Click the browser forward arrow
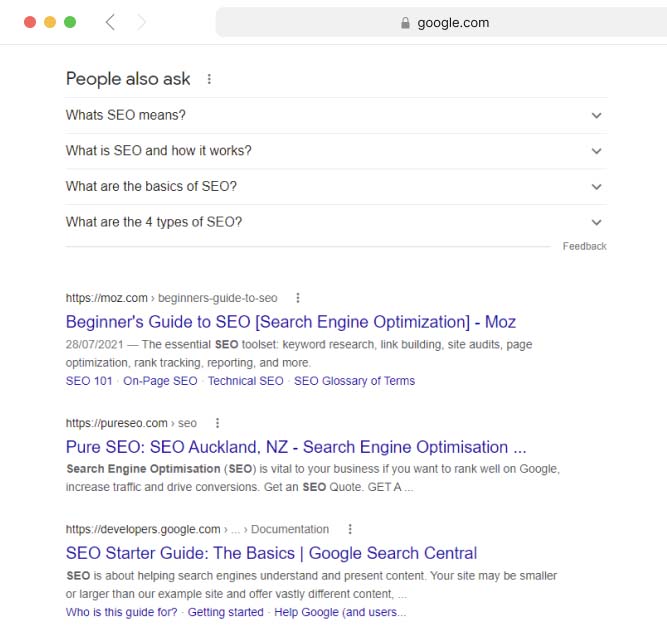Image resolution: width=667 pixels, height=641 pixels. coord(141,22)
